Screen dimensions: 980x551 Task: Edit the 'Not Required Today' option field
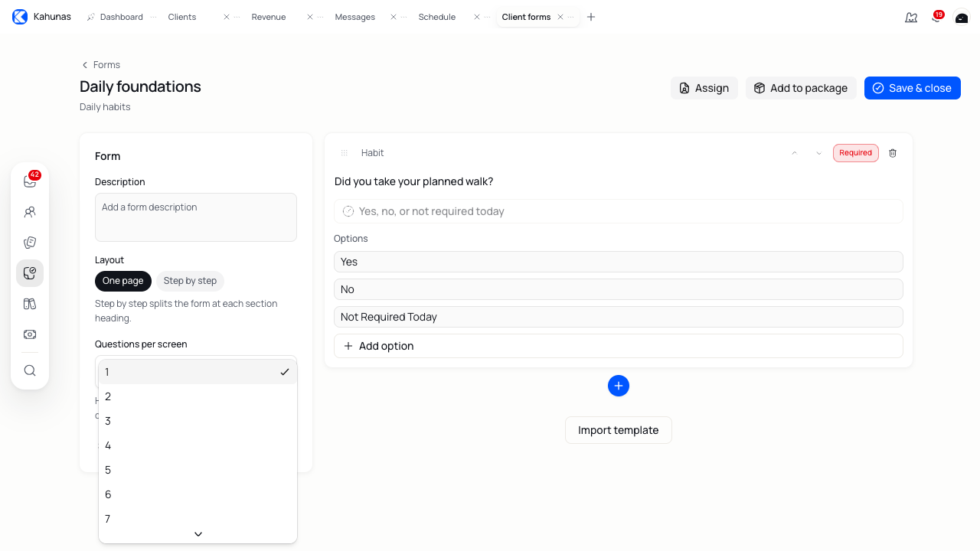pyautogui.click(x=619, y=317)
